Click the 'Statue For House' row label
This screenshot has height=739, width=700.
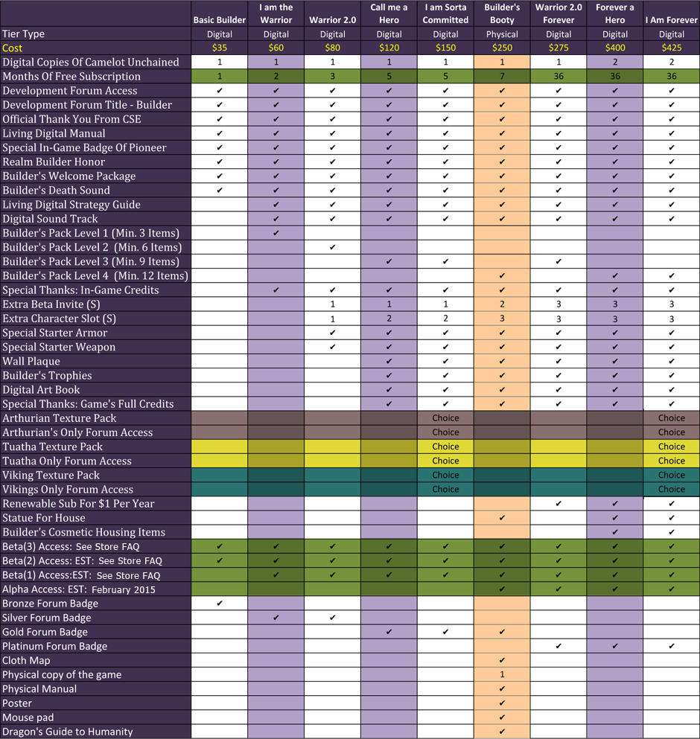tap(44, 518)
